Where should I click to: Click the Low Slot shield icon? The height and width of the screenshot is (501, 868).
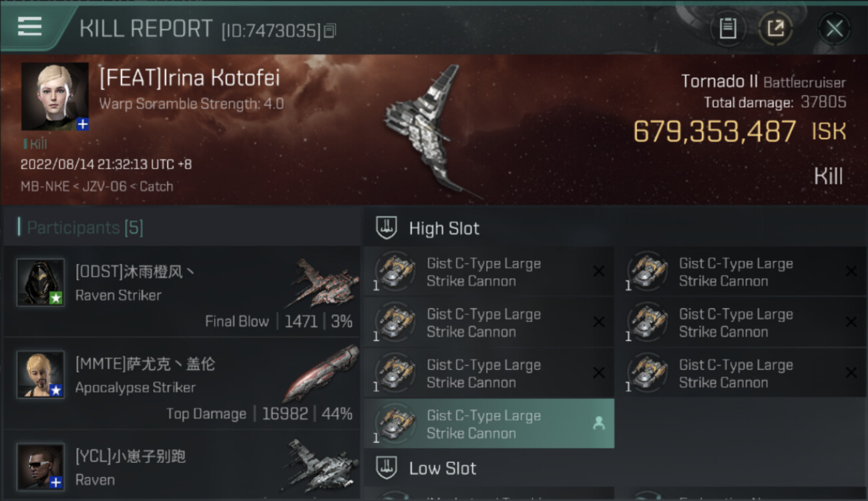click(387, 468)
